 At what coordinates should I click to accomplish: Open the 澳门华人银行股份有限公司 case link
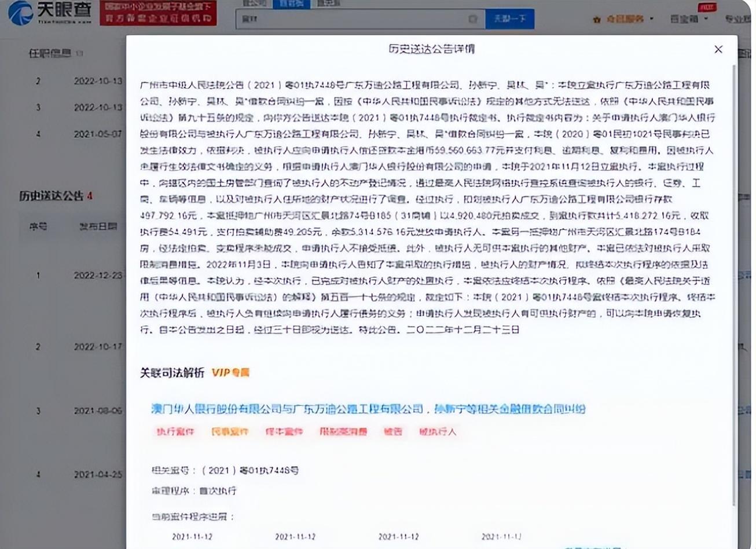368,409
